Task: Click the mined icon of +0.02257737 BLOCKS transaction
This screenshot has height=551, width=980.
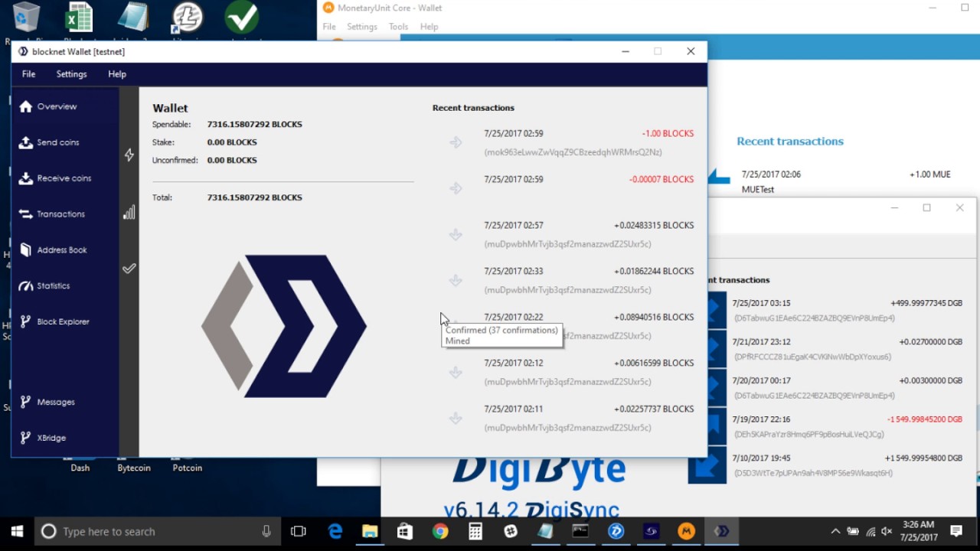Action: [x=456, y=418]
